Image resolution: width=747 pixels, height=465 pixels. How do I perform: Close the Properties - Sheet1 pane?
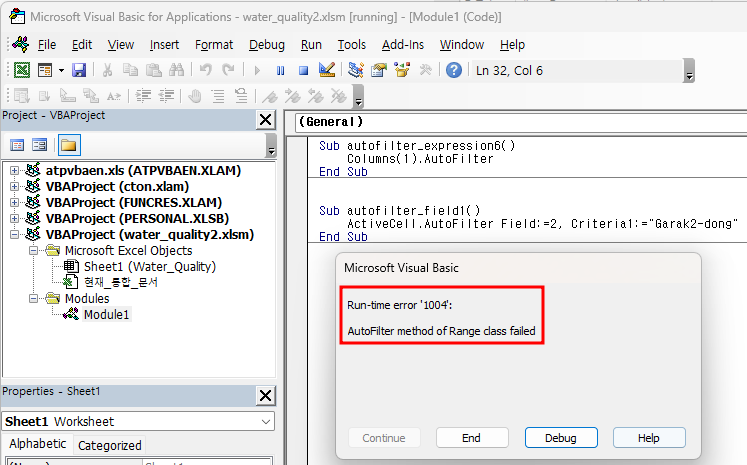pos(265,395)
